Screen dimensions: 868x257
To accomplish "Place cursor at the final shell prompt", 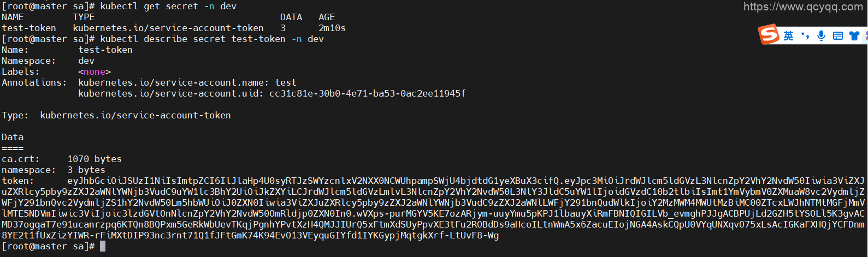I will [x=103, y=247].
